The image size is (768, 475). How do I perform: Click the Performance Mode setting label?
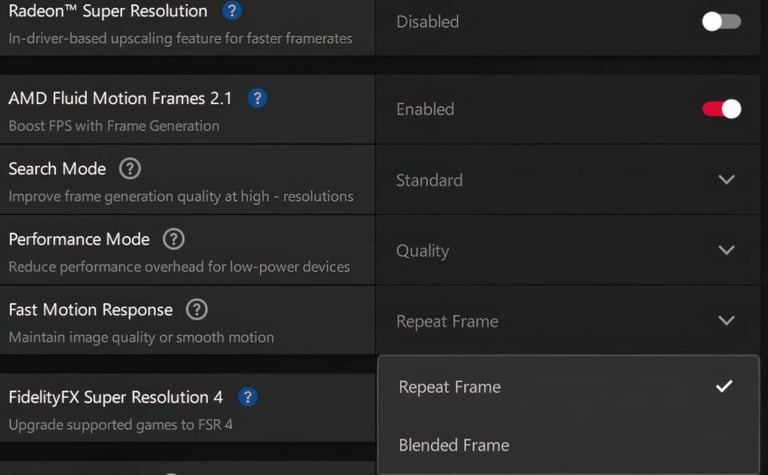(x=79, y=239)
